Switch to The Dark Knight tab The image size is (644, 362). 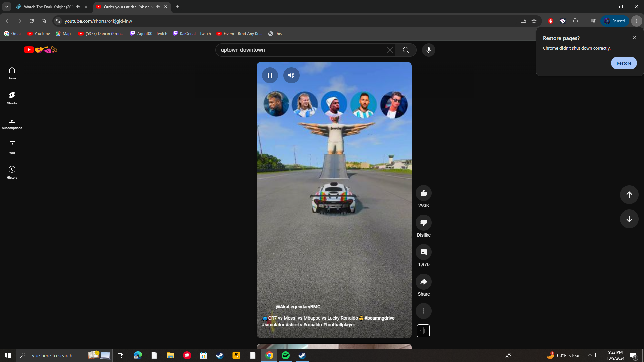[x=47, y=7]
